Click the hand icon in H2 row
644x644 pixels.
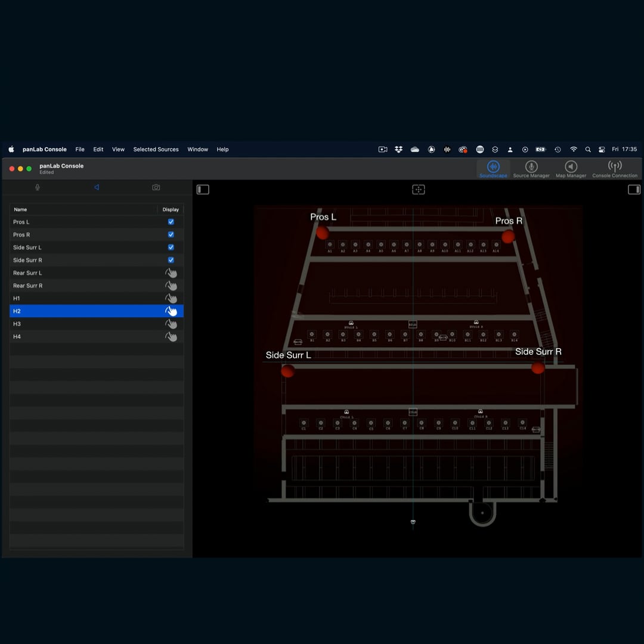point(171,311)
